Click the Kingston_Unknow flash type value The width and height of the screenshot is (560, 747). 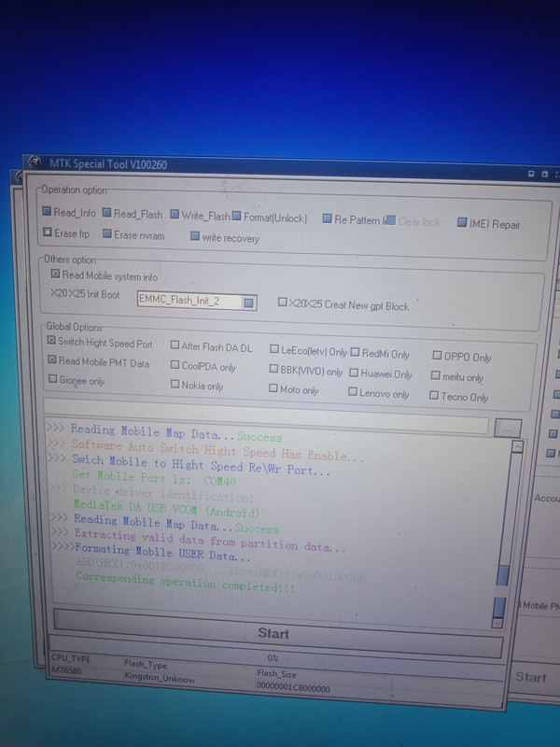pyautogui.click(x=160, y=678)
